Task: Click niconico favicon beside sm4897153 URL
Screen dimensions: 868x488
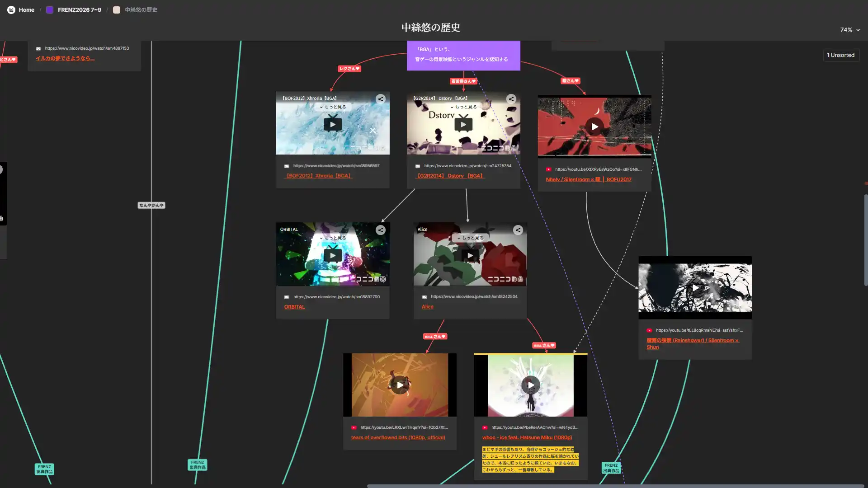Action: click(38, 49)
